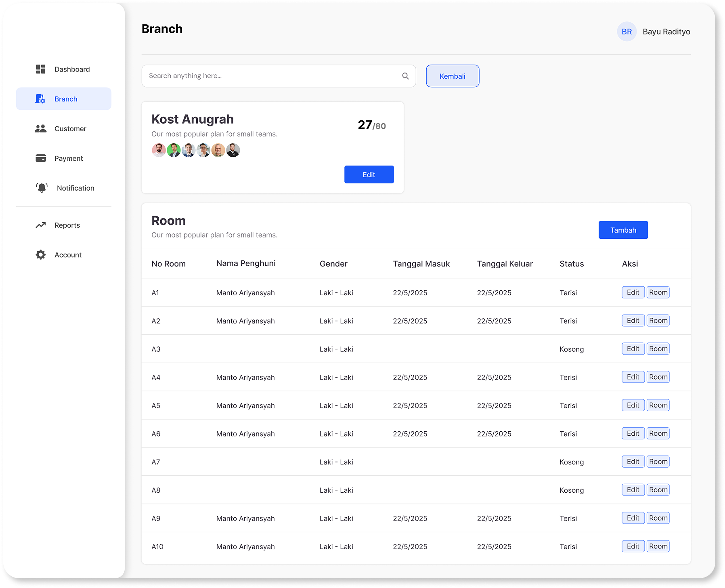Click Edit on the Kost Anugrah card
The width and height of the screenshot is (725, 588).
[369, 174]
